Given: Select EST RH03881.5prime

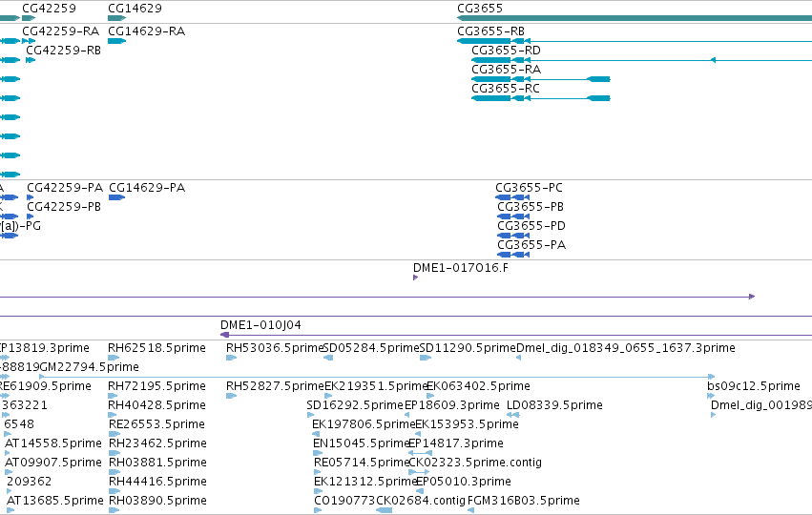Looking at the screenshot, I should 157,463.
